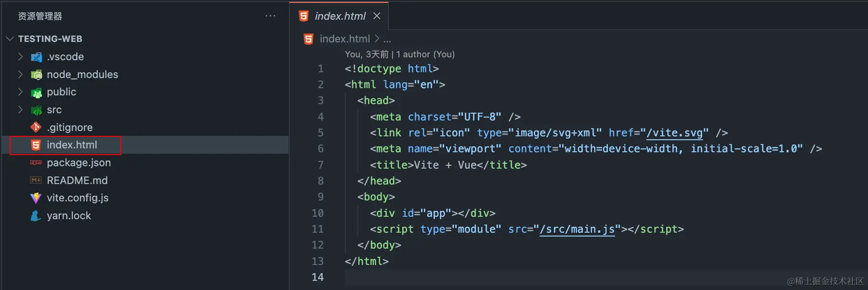Click the closing </head> tag
868x290 pixels.
tap(380, 181)
